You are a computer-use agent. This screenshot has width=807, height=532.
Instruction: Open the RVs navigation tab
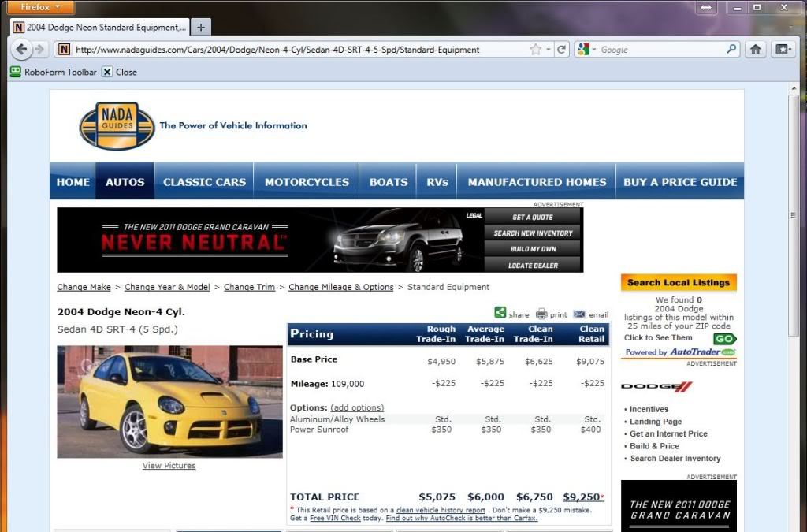point(437,181)
